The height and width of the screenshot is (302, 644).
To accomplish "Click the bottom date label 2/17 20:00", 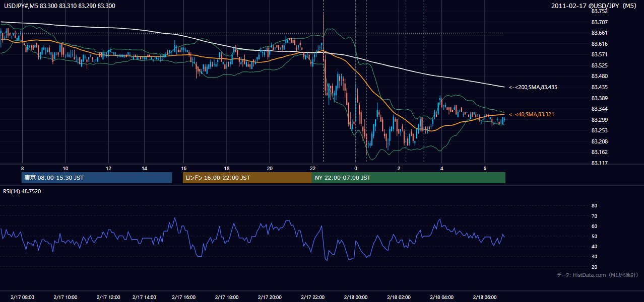I will point(270,297).
